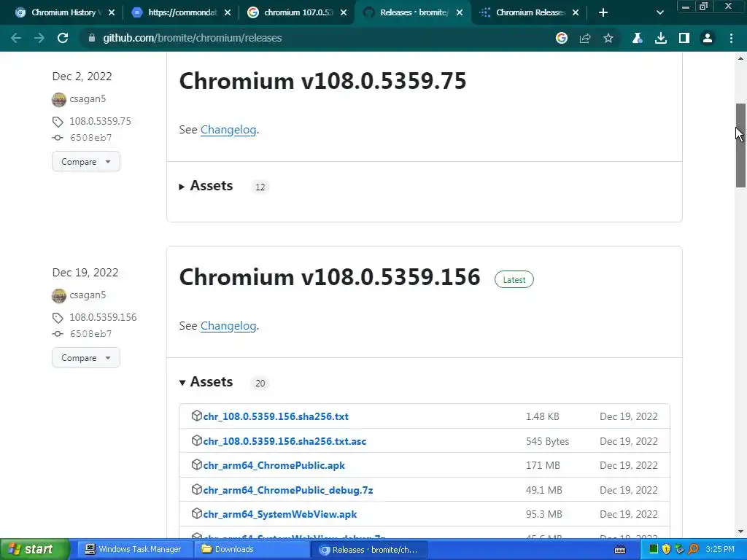Image resolution: width=747 pixels, height=560 pixels.
Task: Toggle the side panel icon
Action: click(684, 38)
